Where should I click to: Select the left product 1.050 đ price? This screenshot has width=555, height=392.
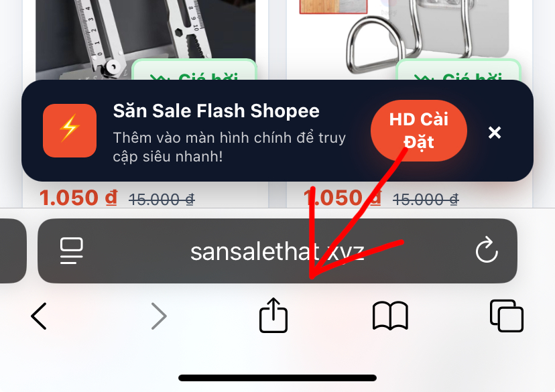pyautogui.click(x=78, y=198)
